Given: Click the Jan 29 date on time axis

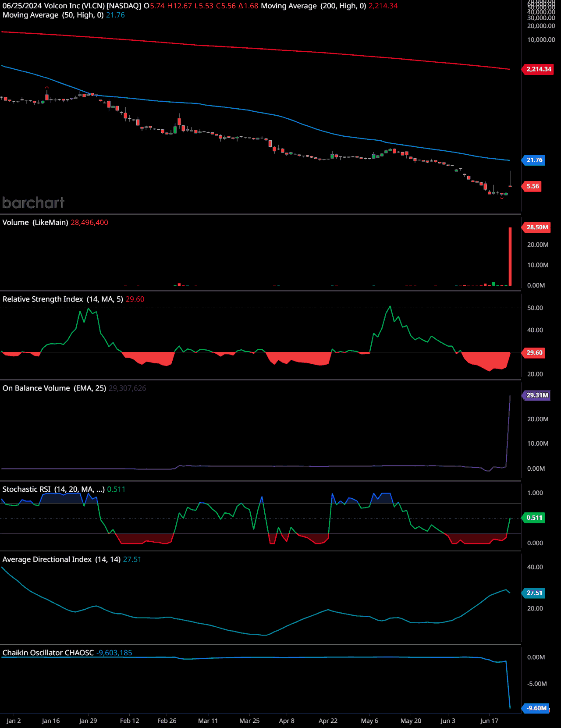Looking at the screenshot, I should [x=88, y=721].
